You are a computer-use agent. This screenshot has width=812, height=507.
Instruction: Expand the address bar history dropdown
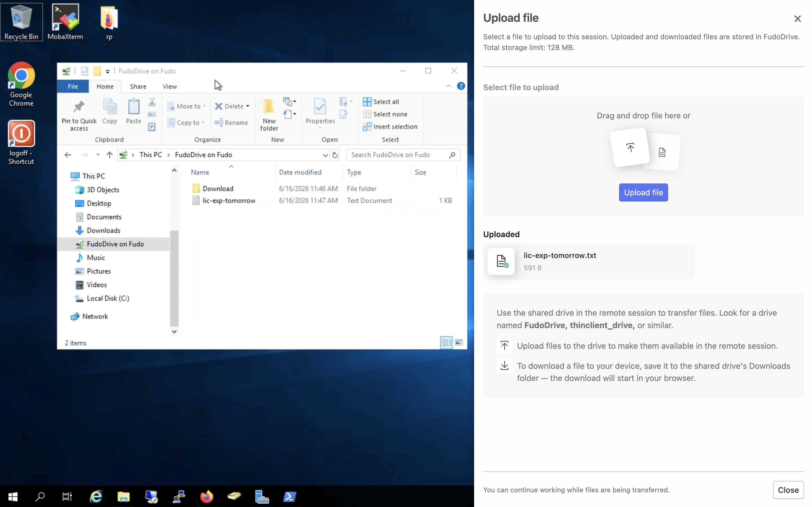(325, 155)
